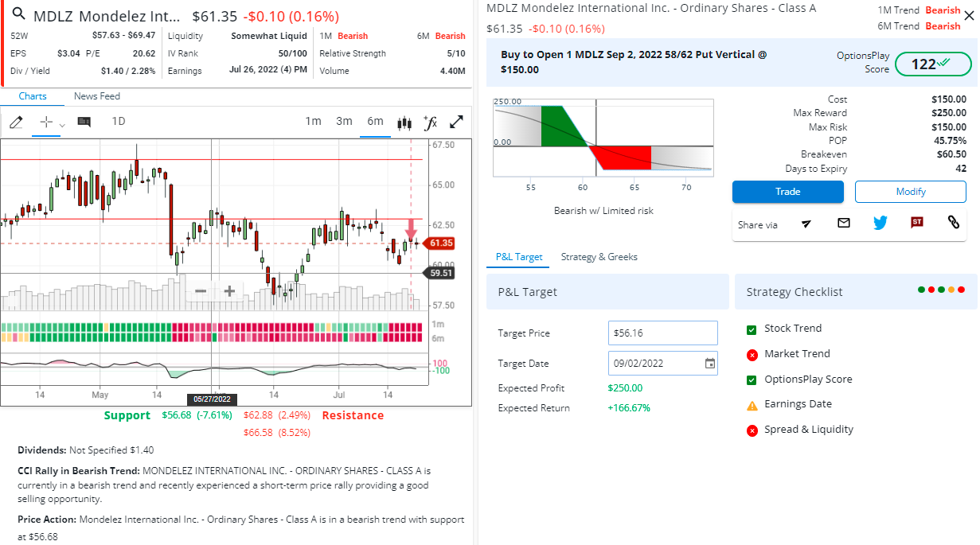
Task: Click the OptionsPlay Score checklist checkmark
Action: (x=752, y=380)
